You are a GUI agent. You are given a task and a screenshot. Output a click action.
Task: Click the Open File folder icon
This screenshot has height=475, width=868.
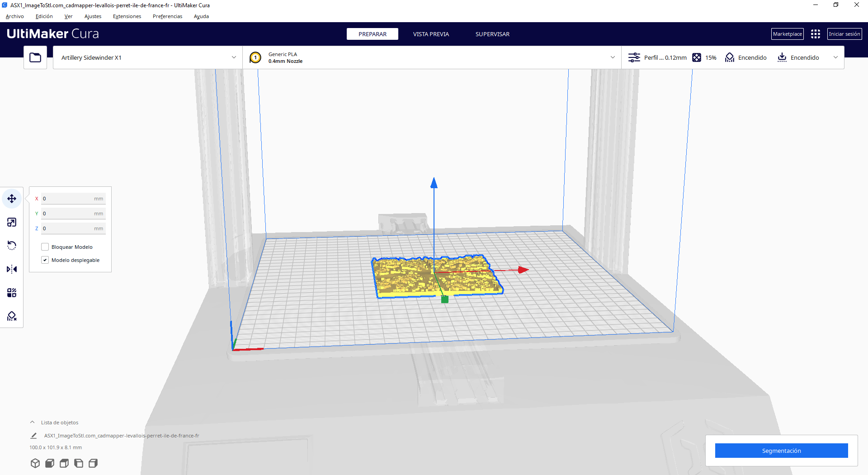(x=35, y=57)
